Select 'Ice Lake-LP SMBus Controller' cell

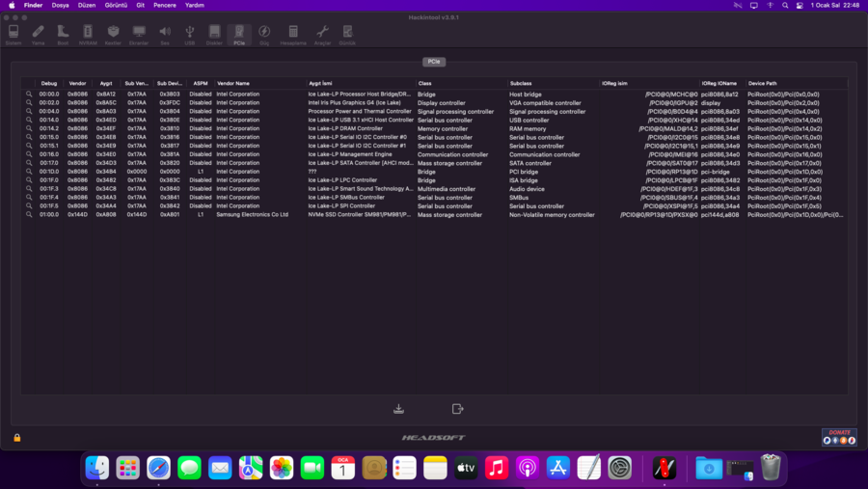(x=346, y=197)
